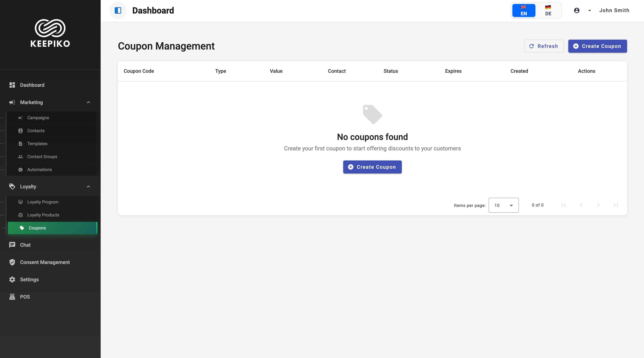Click the Coupon Code column header
The height and width of the screenshot is (358, 644).
(139, 71)
